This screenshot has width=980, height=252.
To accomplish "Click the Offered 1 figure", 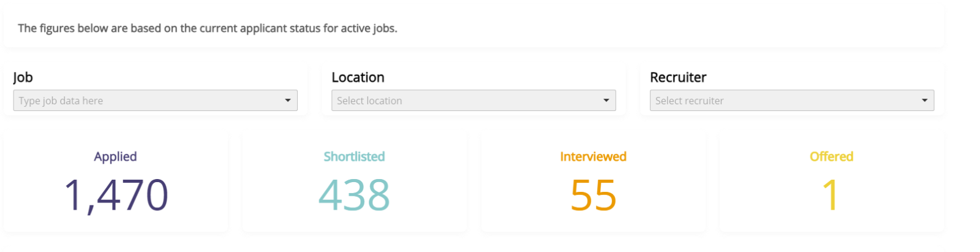I will pos(831,195).
